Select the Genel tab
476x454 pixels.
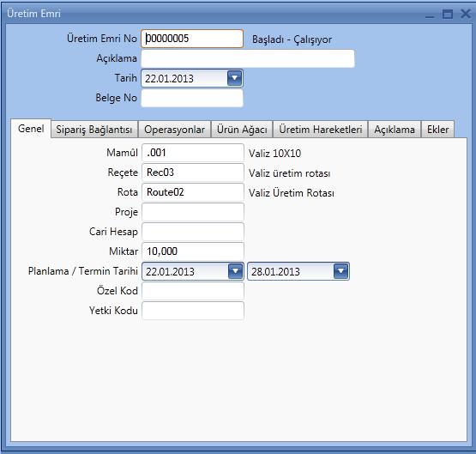[x=31, y=129]
